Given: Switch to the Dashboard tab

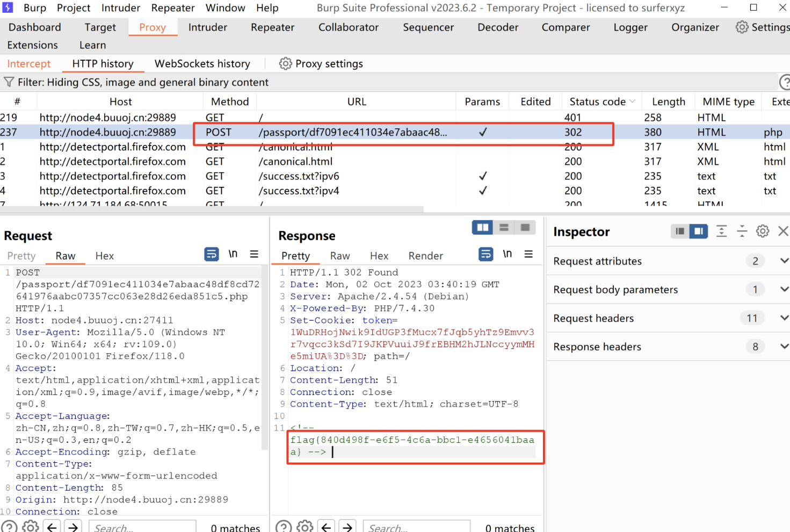Looking at the screenshot, I should [35, 27].
